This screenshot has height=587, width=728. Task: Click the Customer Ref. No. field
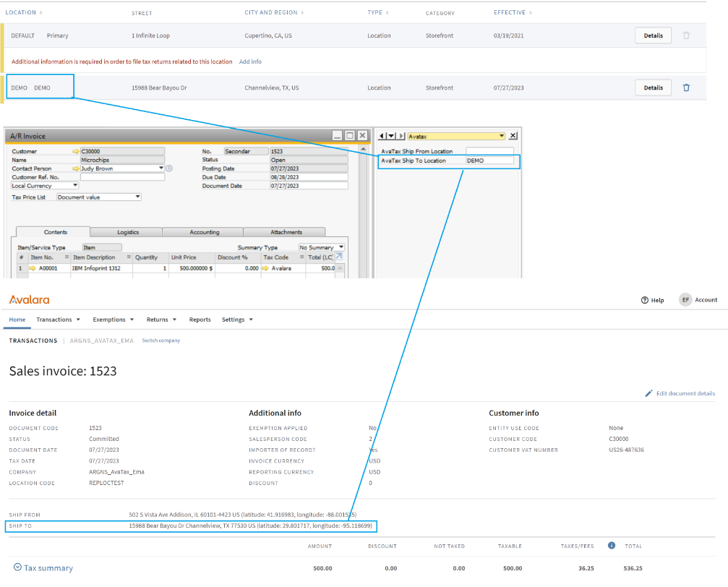123,177
